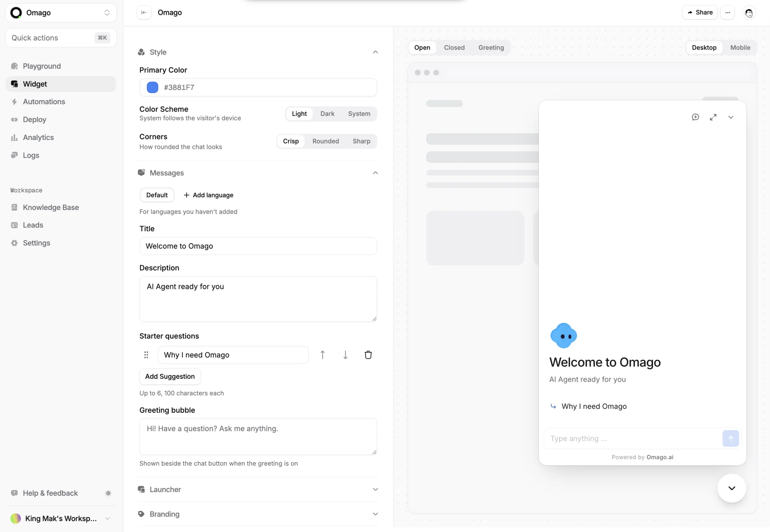Open the Omago project switcher dropdown
This screenshot has height=532, width=770.
tap(61, 13)
